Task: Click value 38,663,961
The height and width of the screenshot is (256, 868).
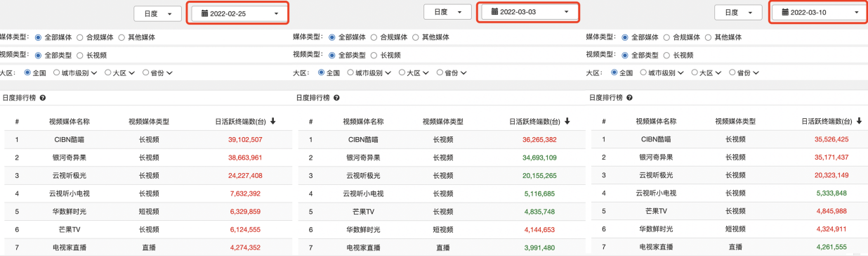Action: [245, 158]
